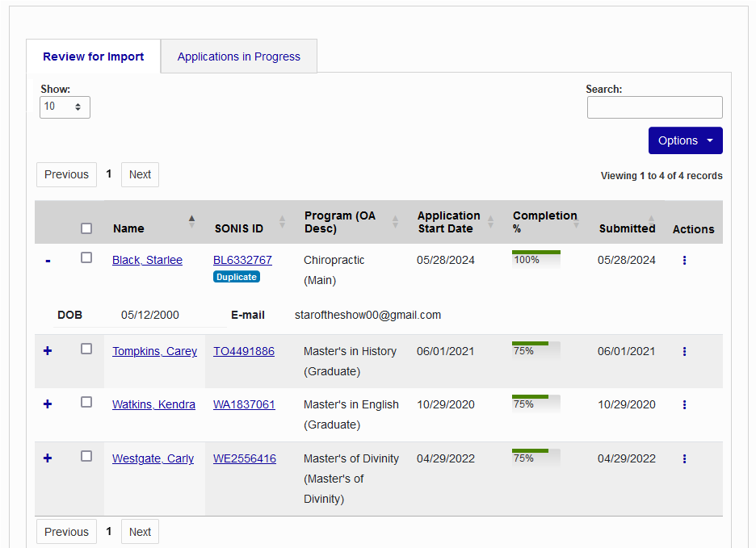Open the Show records count dropdown
This screenshot has height=548, width=756.
65,107
